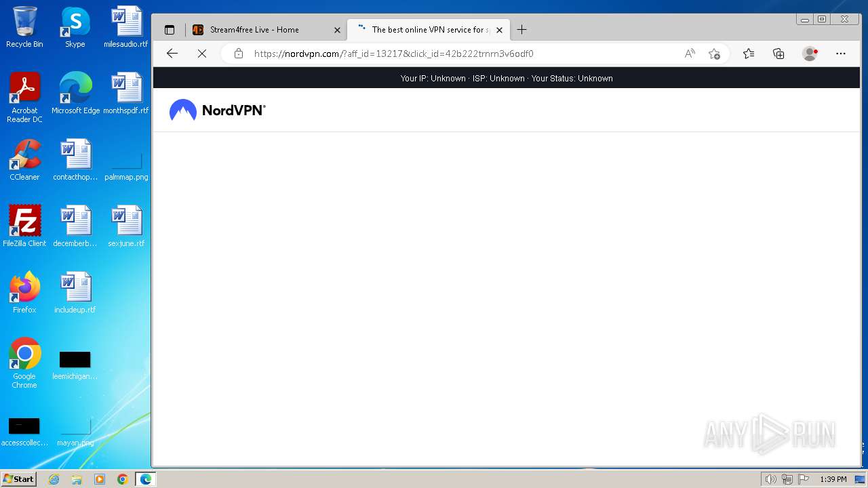Click the taskbar clock 1:39 PM

(x=833, y=479)
